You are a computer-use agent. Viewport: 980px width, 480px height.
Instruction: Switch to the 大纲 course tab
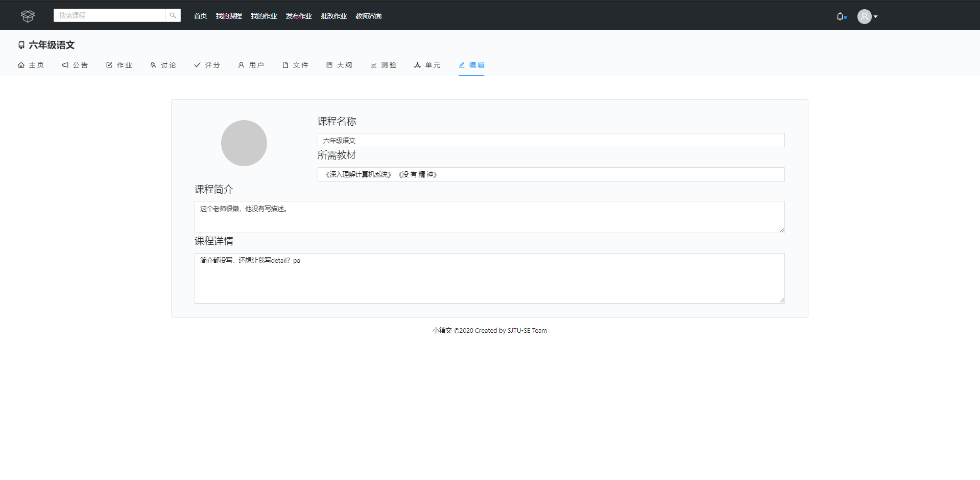(339, 65)
